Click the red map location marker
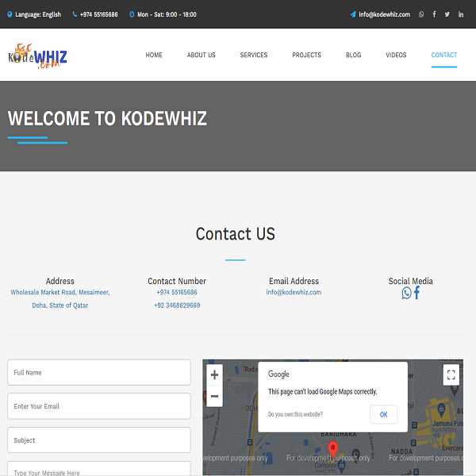The width and height of the screenshot is (476, 476). 332,449
